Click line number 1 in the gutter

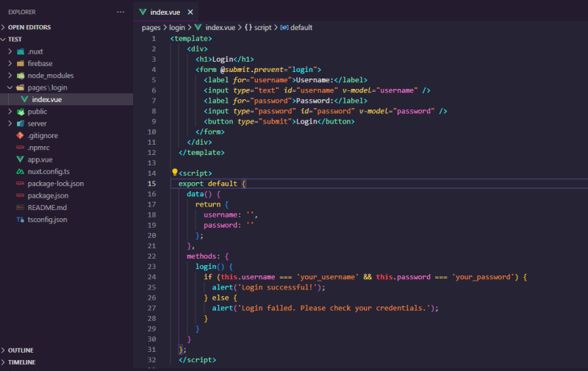click(x=154, y=39)
